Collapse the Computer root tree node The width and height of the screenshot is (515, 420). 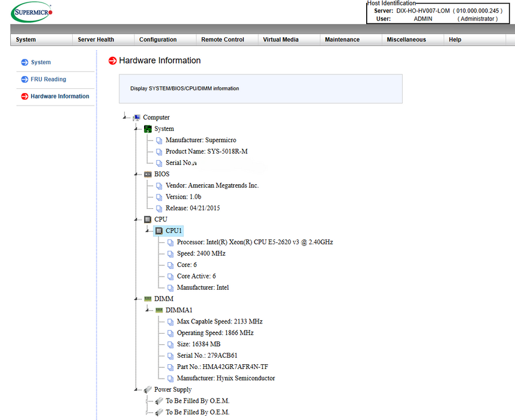coord(124,117)
